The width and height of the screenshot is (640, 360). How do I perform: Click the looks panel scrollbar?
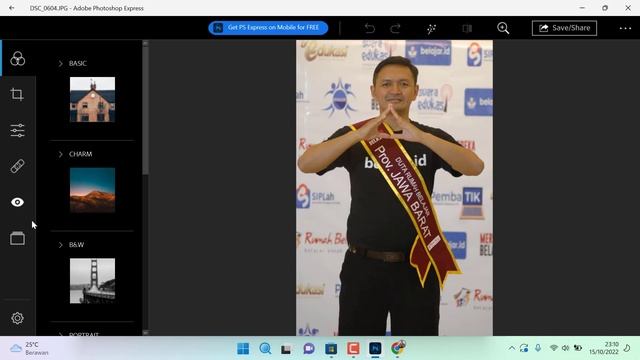click(x=145, y=110)
